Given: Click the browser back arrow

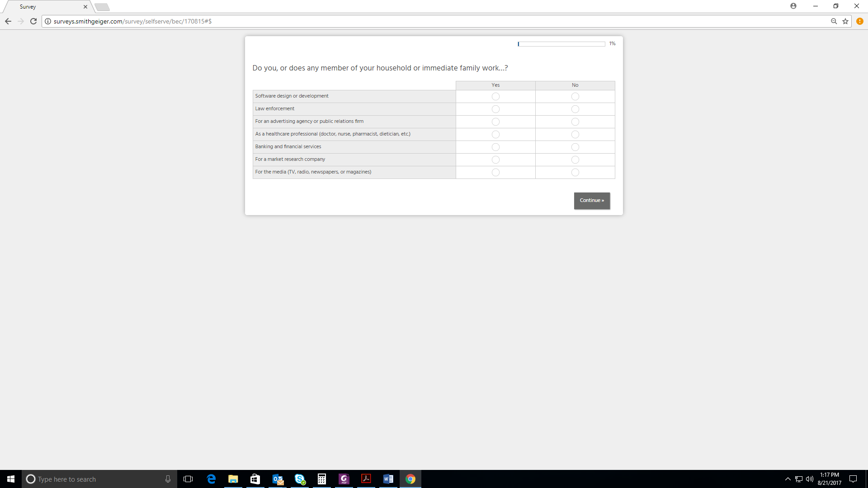Looking at the screenshot, I should pos(8,21).
